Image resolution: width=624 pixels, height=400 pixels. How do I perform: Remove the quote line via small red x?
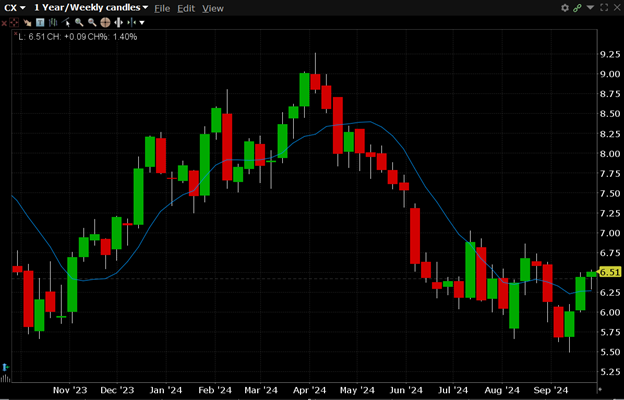(x=16, y=34)
